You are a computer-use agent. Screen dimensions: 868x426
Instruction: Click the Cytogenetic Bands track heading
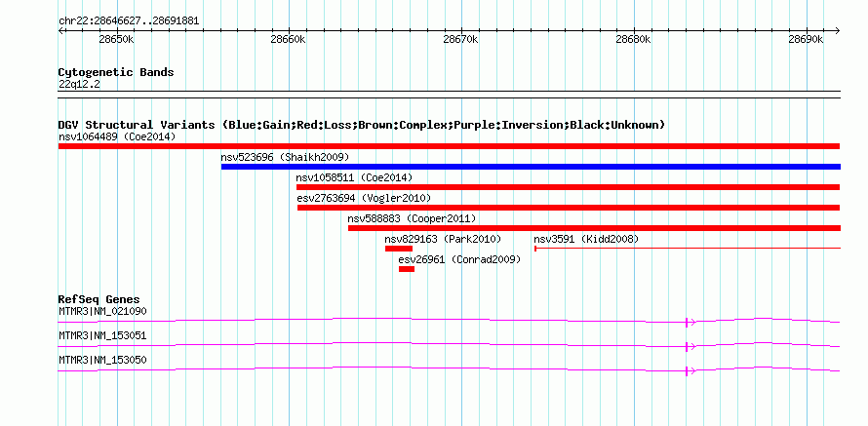(x=116, y=72)
